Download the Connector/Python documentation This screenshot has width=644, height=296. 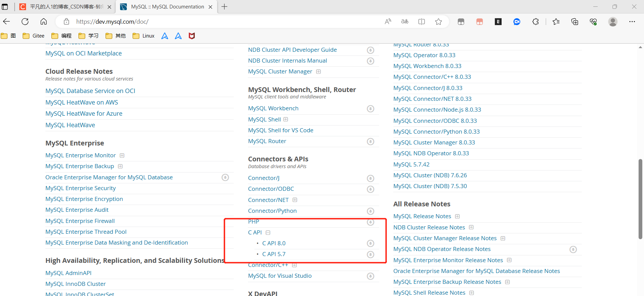[371, 211]
